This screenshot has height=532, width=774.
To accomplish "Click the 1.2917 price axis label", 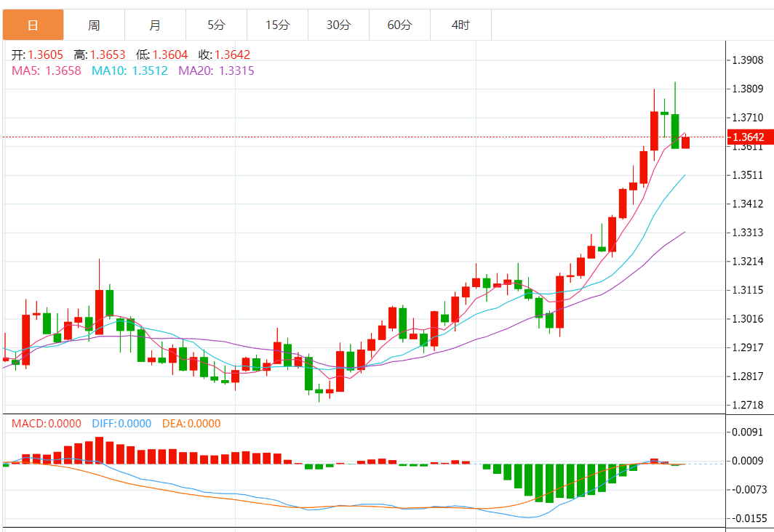I will [747, 347].
